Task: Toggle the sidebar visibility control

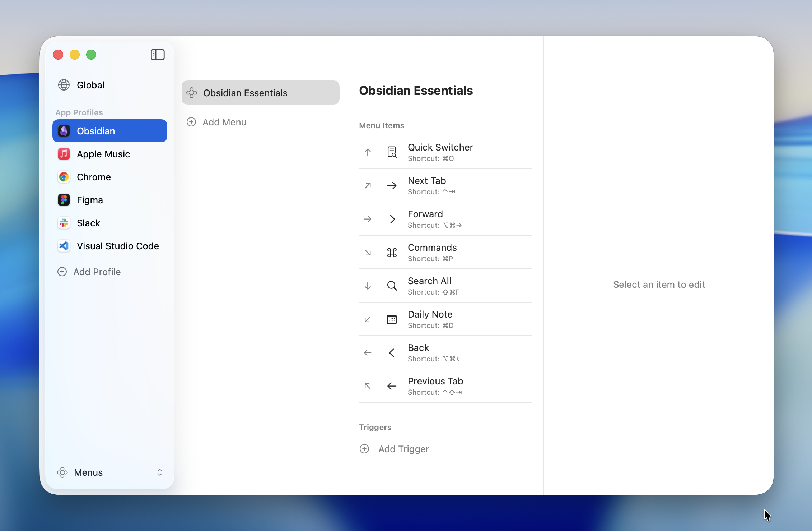Action: click(x=157, y=54)
